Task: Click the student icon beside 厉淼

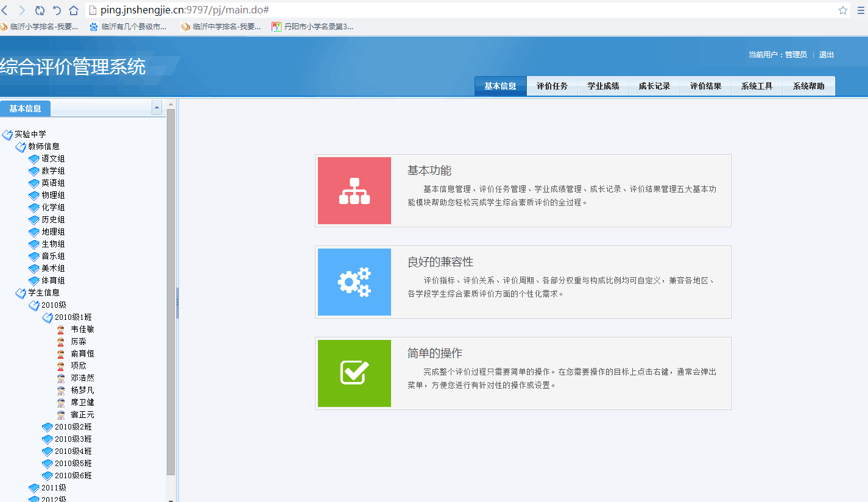Action: pyautogui.click(x=61, y=341)
